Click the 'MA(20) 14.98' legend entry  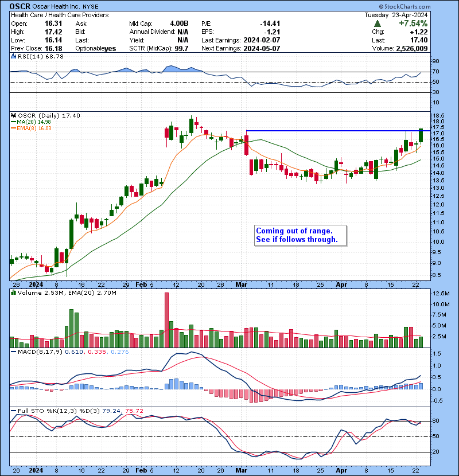click(x=34, y=122)
